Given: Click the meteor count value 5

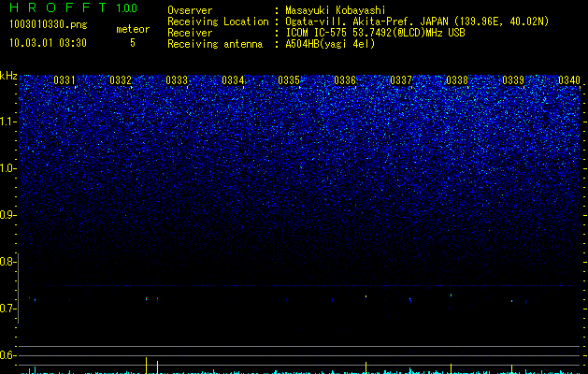Looking at the screenshot, I should [x=133, y=43].
